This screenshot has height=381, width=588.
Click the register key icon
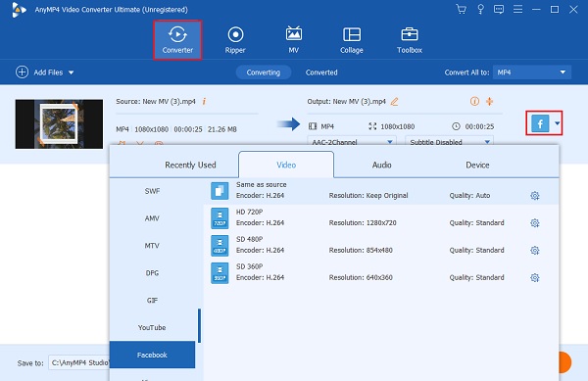point(480,9)
